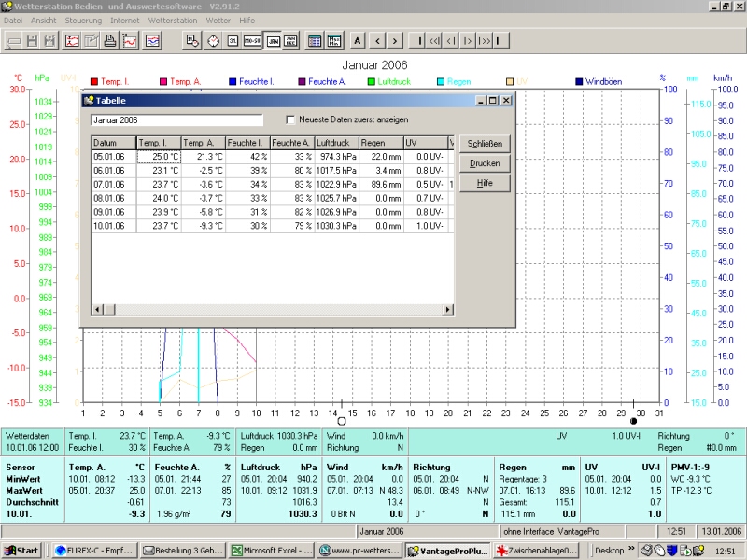Click the Drucken button in Tabelle

click(485, 163)
